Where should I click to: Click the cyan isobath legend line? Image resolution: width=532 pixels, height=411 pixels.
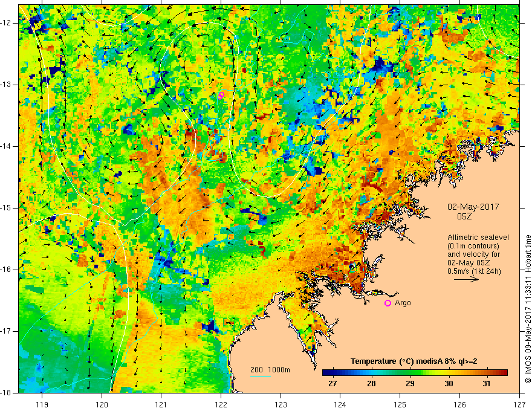261,376
